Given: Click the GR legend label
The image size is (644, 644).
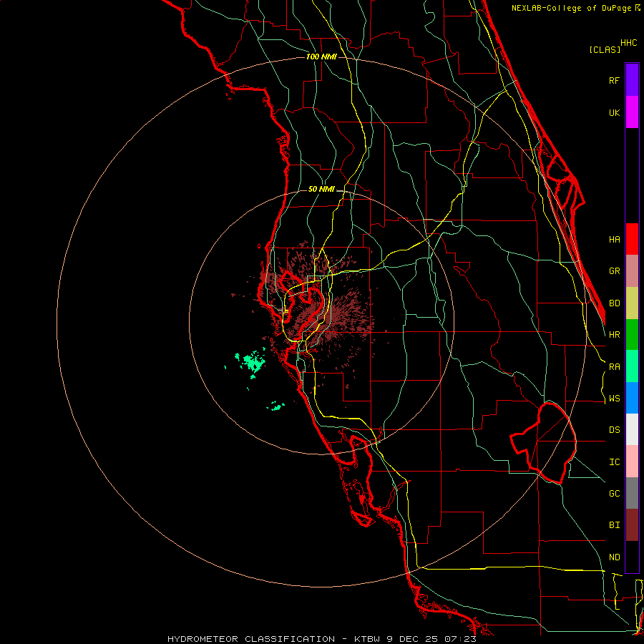Looking at the screenshot, I should click(614, 271).
